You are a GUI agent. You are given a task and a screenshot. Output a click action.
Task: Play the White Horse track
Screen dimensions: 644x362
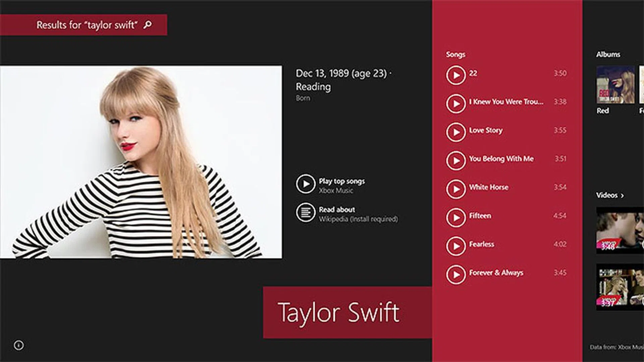point(455,189)
